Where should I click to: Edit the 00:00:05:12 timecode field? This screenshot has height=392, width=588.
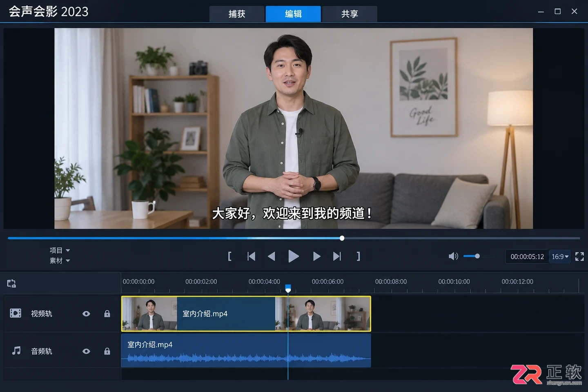(x=527, y=257)
